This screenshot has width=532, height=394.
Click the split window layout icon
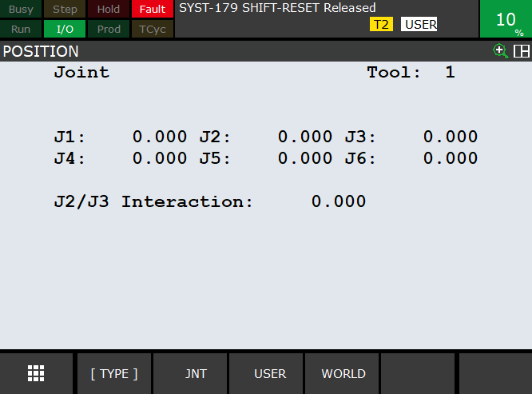[522, 51]
